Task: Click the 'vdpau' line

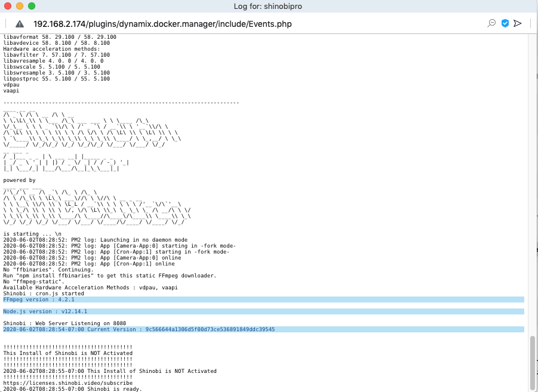Action: pos(11,85)
